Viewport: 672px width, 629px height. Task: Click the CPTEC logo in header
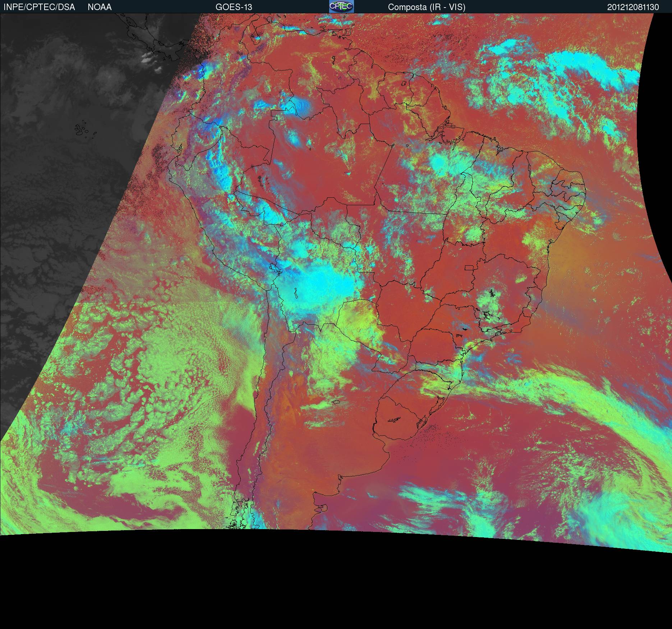coord(341,6)
